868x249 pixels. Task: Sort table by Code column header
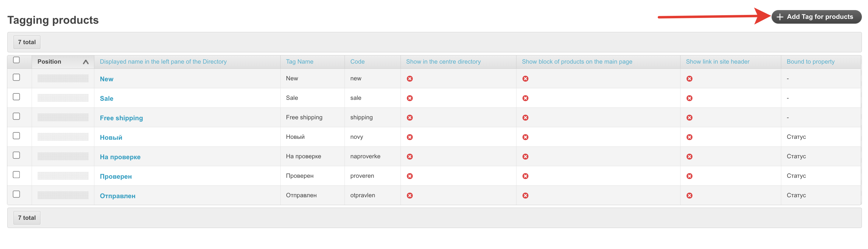[x=357, y=62]
